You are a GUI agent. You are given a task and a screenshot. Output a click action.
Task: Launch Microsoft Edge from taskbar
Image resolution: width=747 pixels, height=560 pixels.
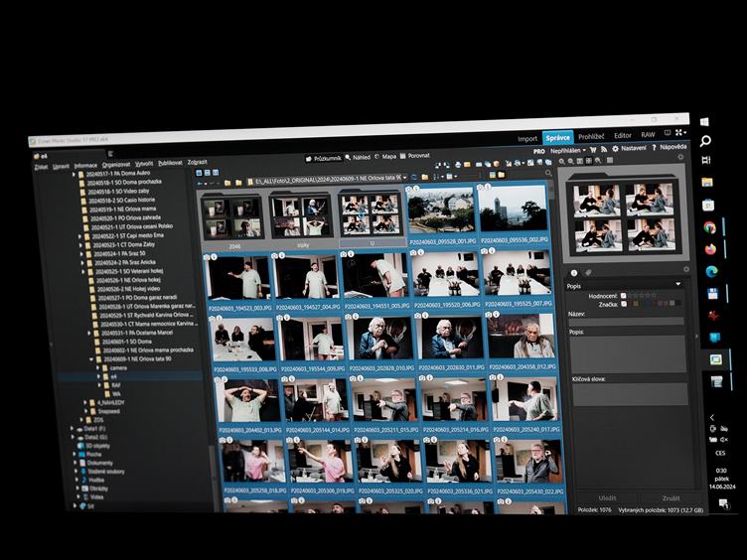pos(711,271)
